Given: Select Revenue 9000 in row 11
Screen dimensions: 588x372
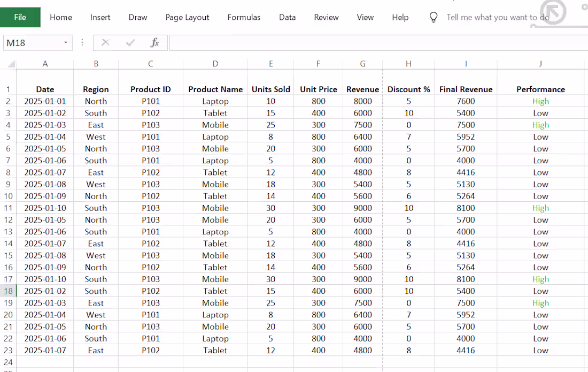Looking at the screenshot, I should pos(362,208).
